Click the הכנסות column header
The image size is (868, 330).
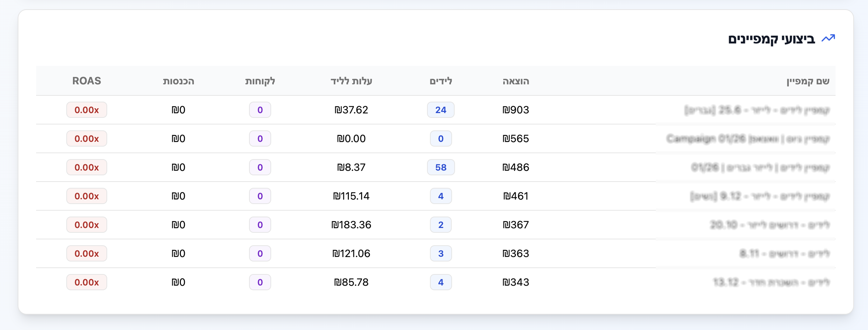178,81
